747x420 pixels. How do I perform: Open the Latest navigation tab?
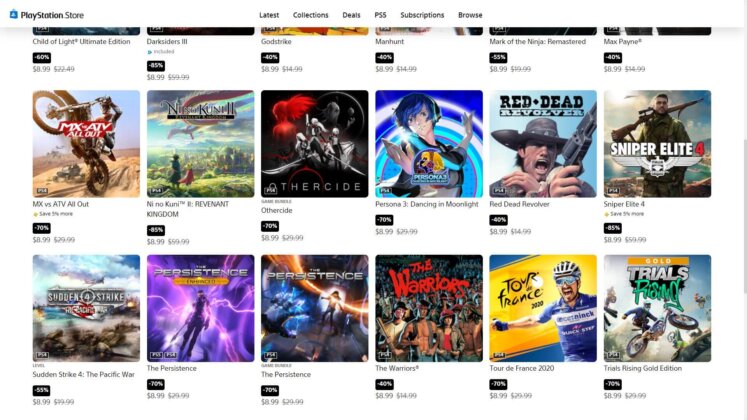[x=269, y=15]
